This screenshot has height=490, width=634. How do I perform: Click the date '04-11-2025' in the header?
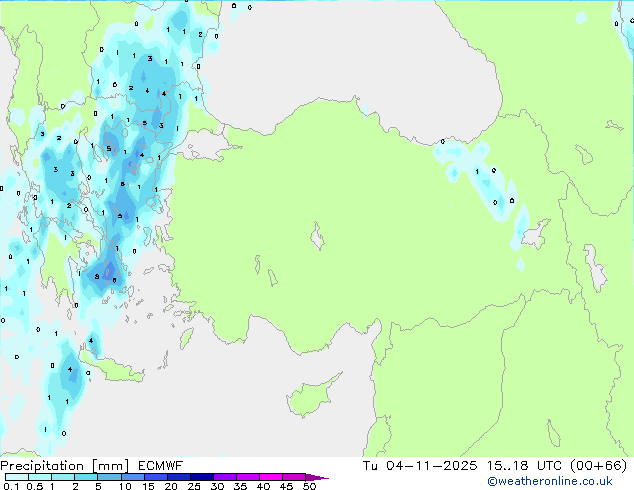[x=431, y=466]
